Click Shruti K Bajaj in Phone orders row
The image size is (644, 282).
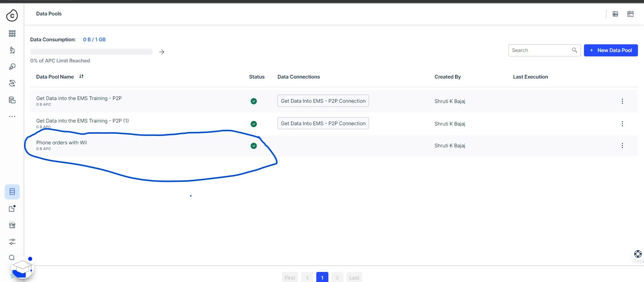pos(450,146)
